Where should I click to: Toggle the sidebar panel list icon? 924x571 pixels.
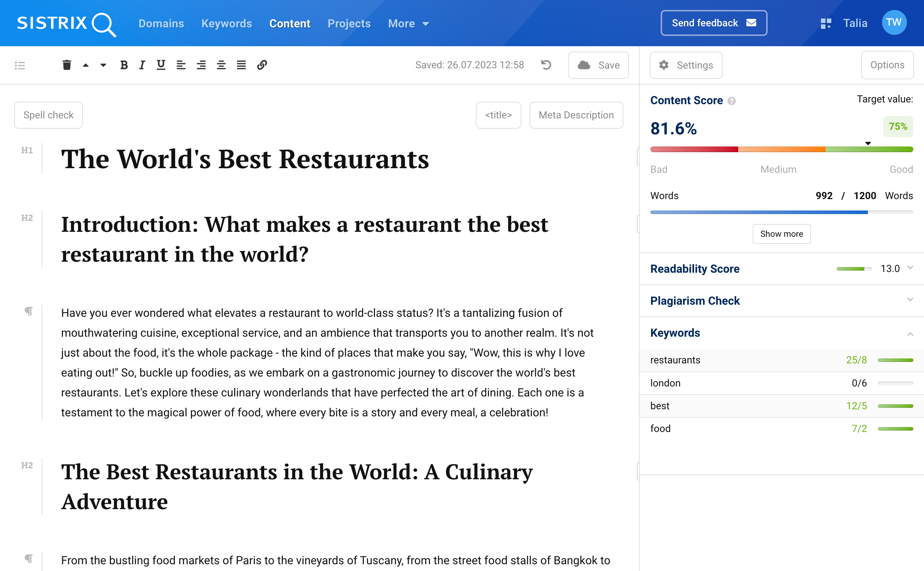20,65
